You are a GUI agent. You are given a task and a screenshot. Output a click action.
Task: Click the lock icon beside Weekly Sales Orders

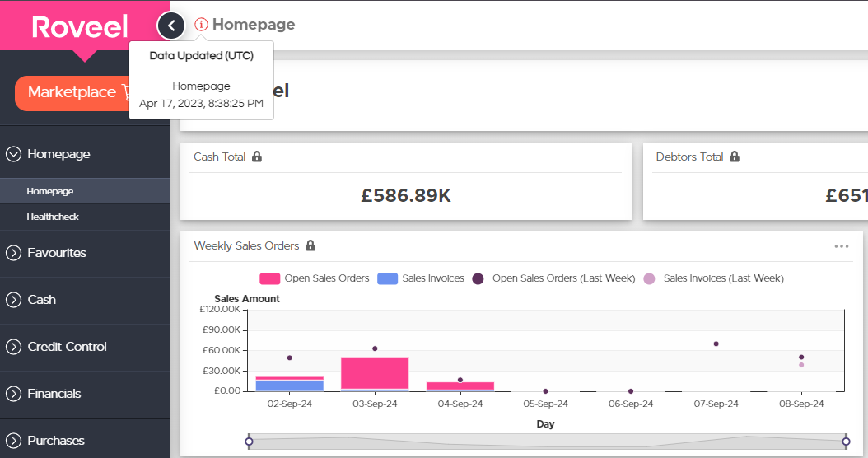[310, 245]
